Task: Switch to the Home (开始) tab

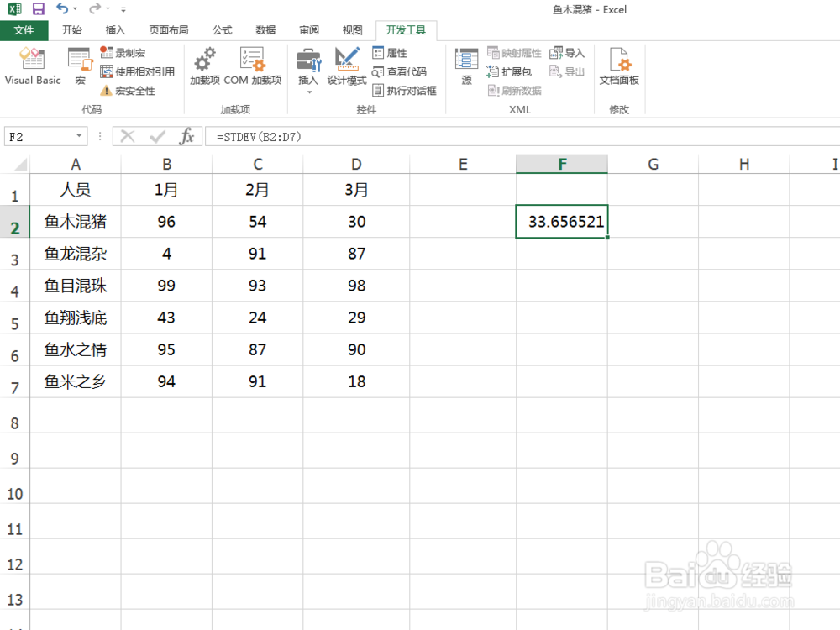Action: point(71,30)
